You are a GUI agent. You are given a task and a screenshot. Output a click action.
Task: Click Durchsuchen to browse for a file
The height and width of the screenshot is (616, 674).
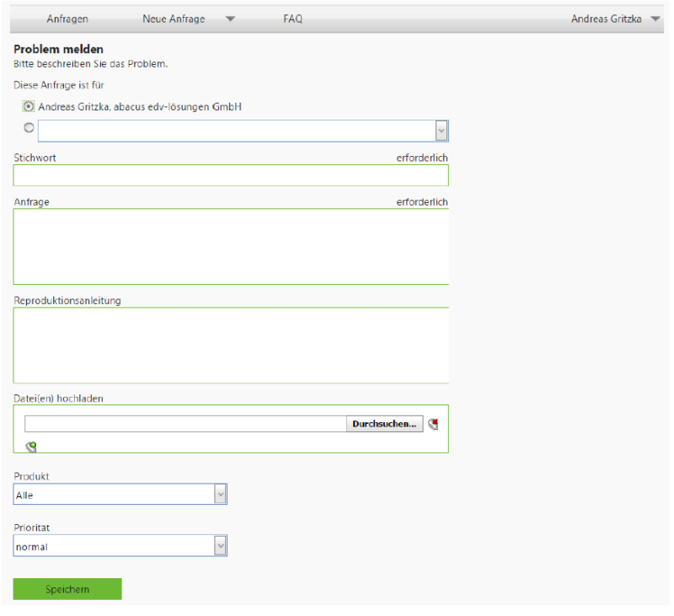pyautogui.click(x=384, y=424)
